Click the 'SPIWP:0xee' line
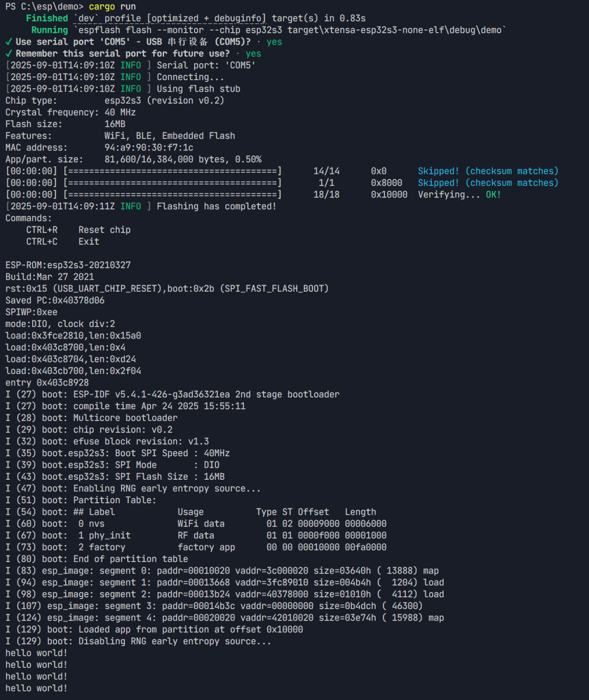 pos(32,312)
